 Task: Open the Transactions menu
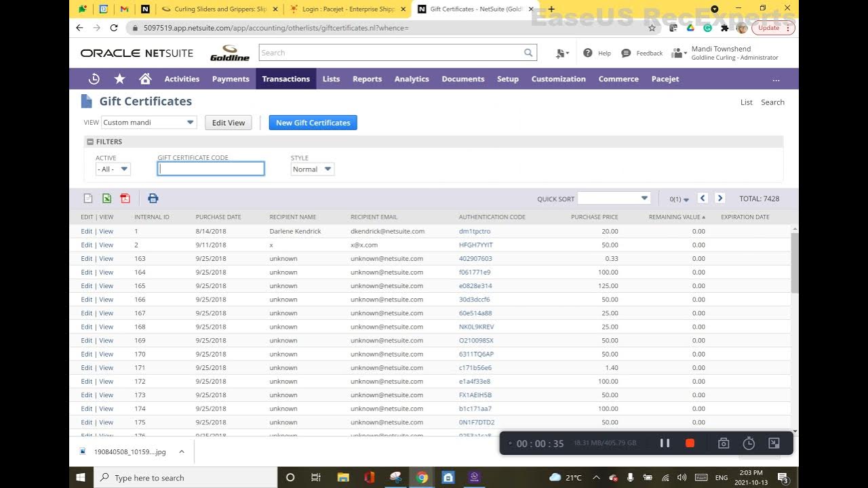coord(285,79)
